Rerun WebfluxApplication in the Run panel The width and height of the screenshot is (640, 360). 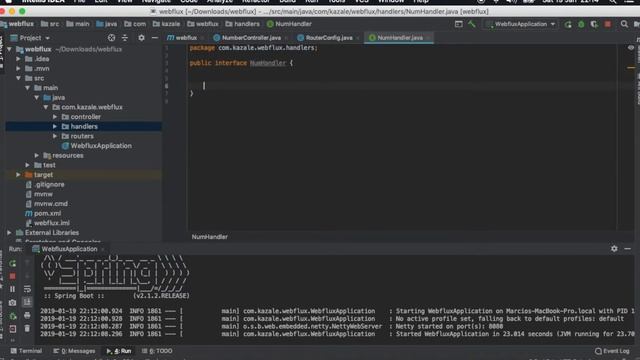(13, 264)
